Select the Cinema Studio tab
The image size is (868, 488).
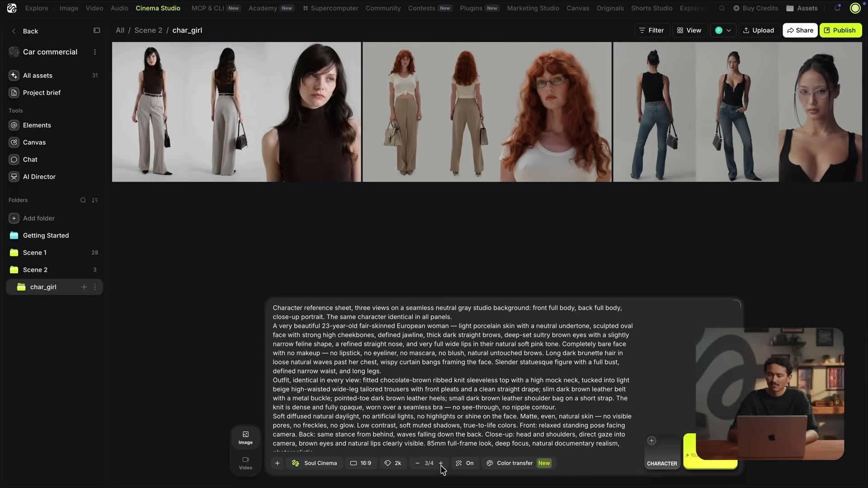158,8
